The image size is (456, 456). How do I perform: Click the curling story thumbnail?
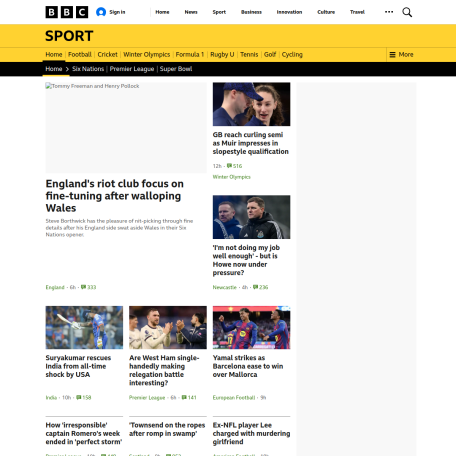251,104
